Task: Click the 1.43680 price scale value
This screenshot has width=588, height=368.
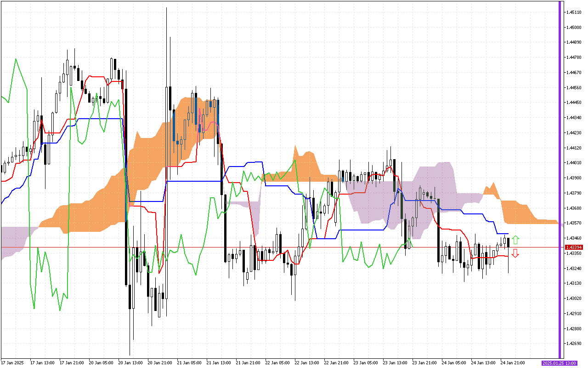Action: tap(574, 208)
